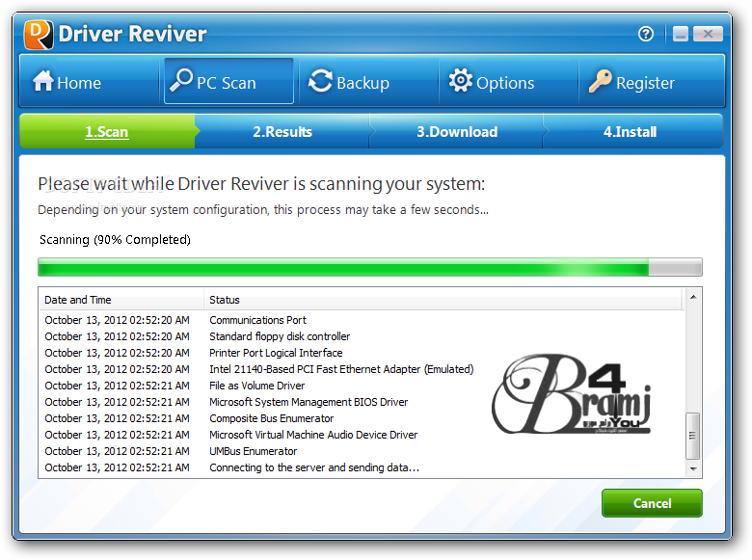Open help with the question mark icon
752x560 pixels.
pyautogui.click(x=646, y=34)
